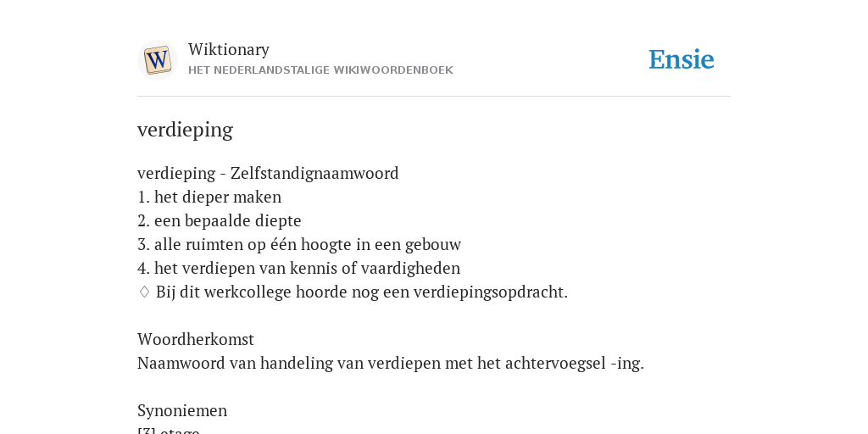
Task: Click the diamond bullet before example sentence
Action: click(144, 292)
